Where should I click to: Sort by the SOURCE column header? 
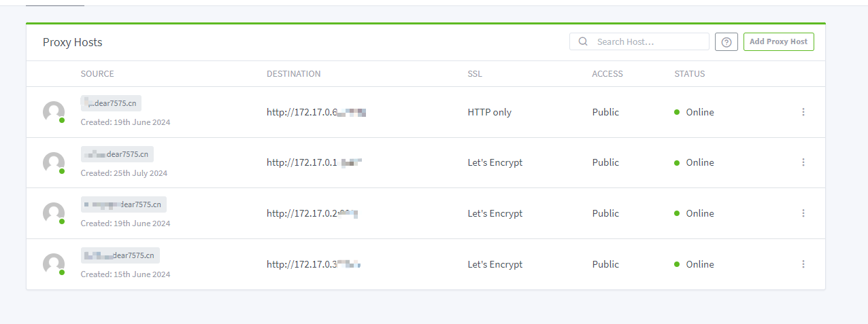(97, 74)
